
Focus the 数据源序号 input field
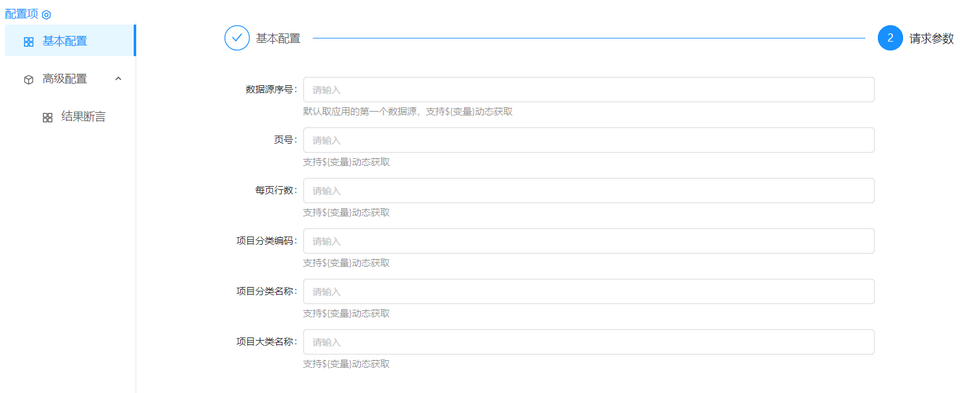pyautogui.click(x=588, y=90)
